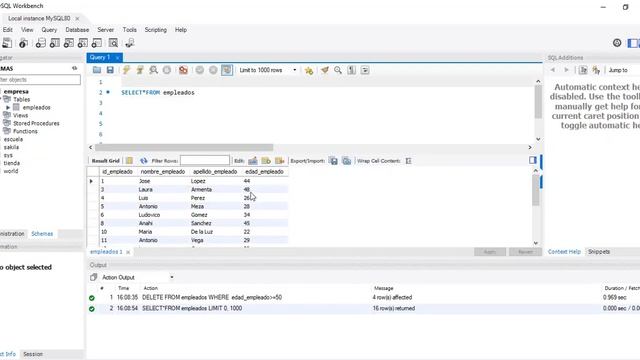Switch to the Schemas tab
This screenshot has width=640, height=360.
tap(42, 234)
